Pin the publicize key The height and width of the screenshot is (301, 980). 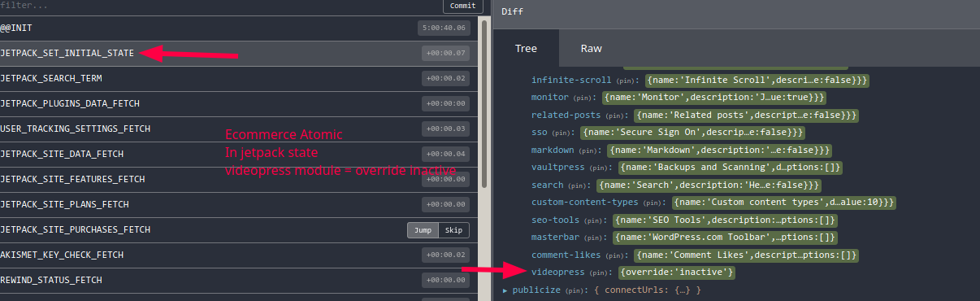(576, 290)
